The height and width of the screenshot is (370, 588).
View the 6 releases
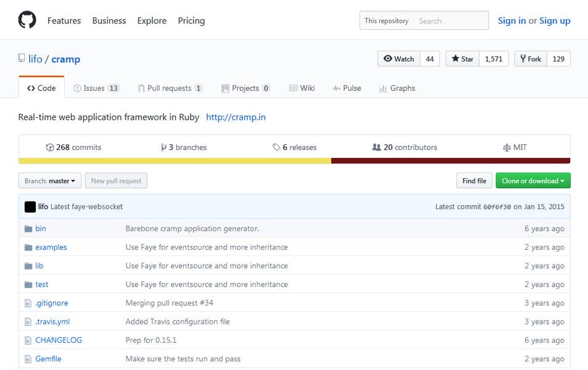point(295,147)
